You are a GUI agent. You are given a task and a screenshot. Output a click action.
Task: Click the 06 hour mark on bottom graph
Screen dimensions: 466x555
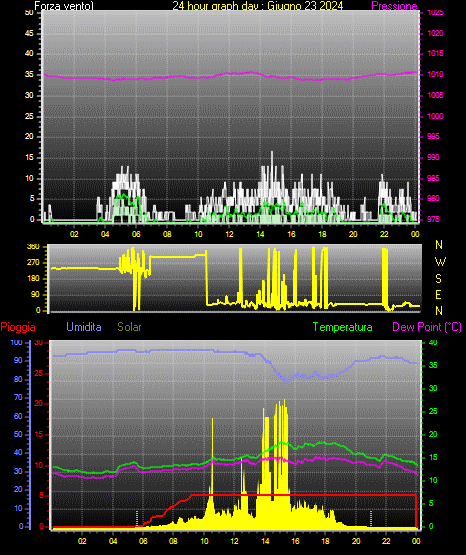tap(143, 541)
